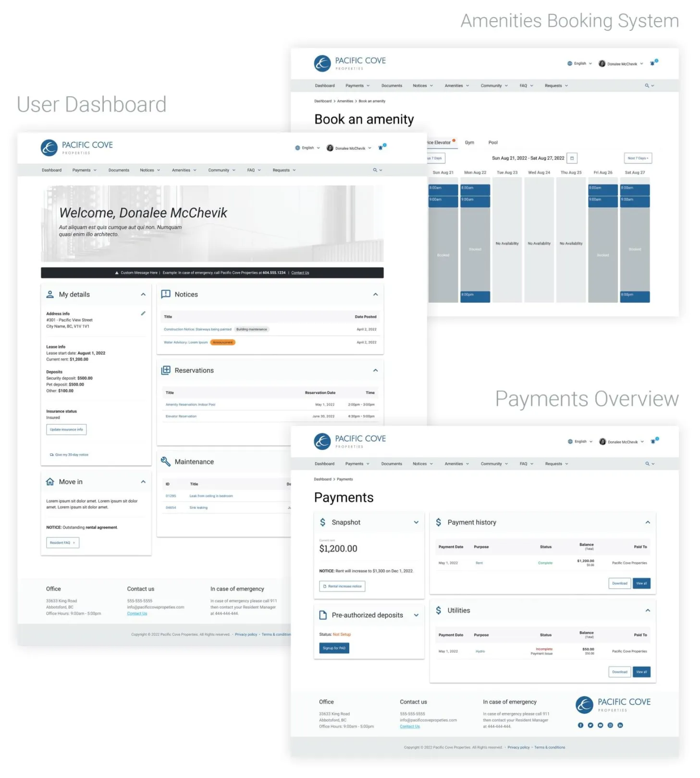
Task: Click the LinkedIn icon in the footer
Action: tap(620, 725)
